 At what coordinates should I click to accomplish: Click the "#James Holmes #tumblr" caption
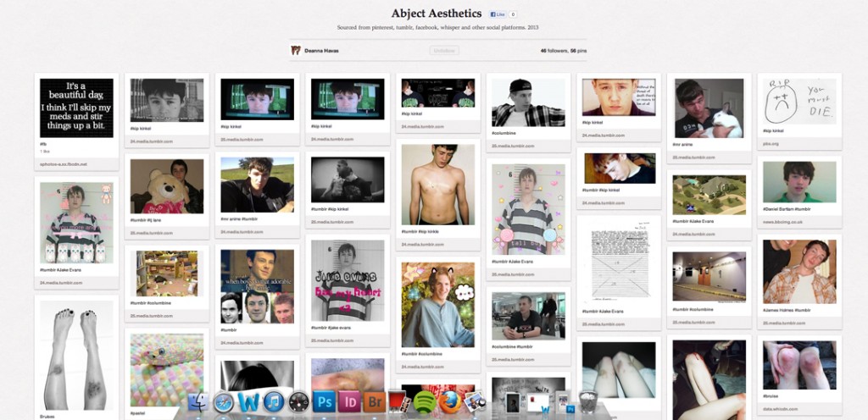click(786, 310)
